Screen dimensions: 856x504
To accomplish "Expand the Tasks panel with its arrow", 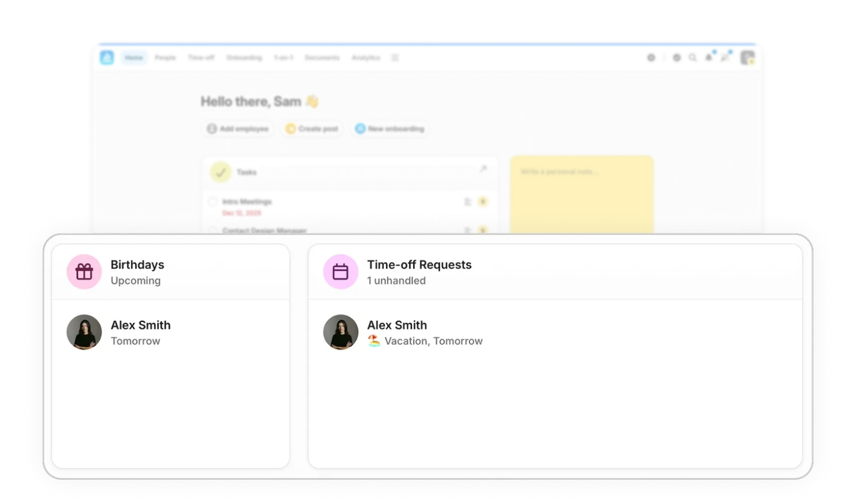I will click(x=484, y=169).
